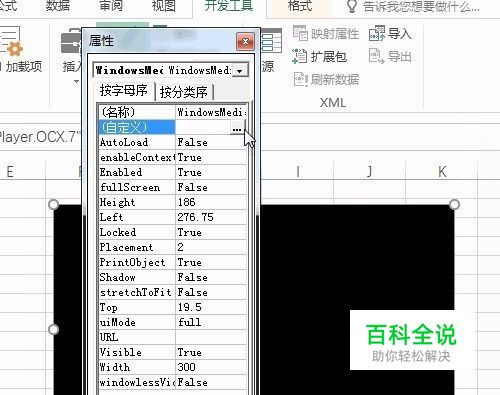Select the enableContextMenu property name
500x395 pixels.
137,157
